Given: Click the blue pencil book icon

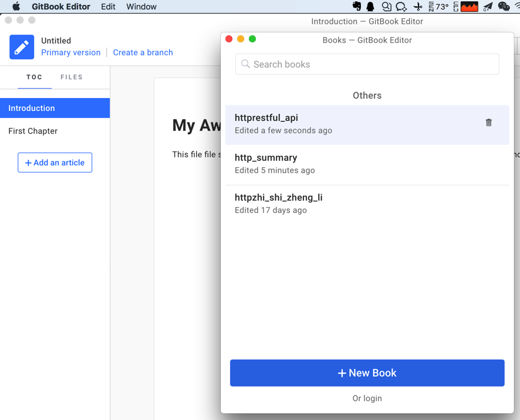Looking at the screenshot, I should [x=22, y=47].
